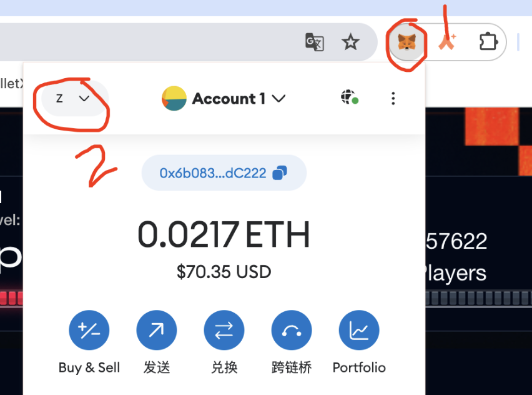Open the Portfolio chart icon

[359, 330]
